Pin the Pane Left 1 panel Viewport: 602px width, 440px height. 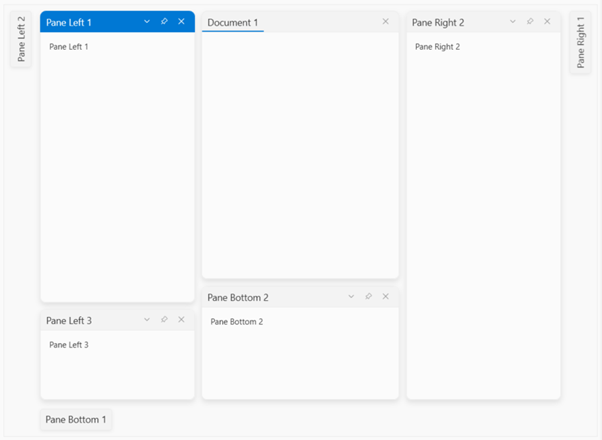tap(164, 22)
